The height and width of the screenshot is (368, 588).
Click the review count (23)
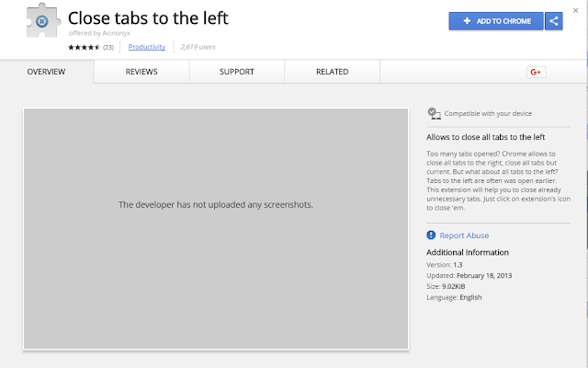tap(108, 47)
